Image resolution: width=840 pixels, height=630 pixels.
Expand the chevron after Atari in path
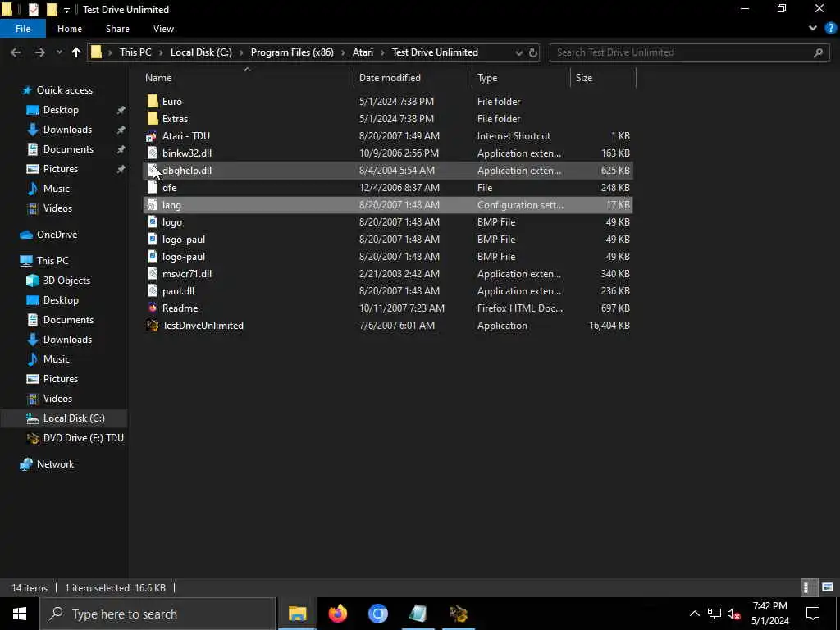tap(382, 52)
